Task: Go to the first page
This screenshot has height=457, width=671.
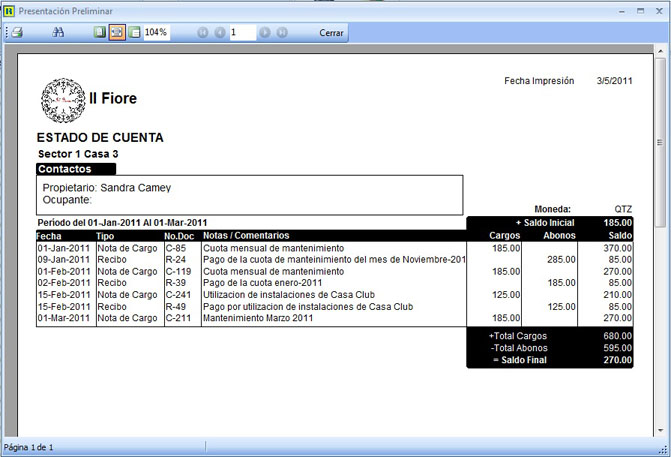Action: [x=203, y=33]
